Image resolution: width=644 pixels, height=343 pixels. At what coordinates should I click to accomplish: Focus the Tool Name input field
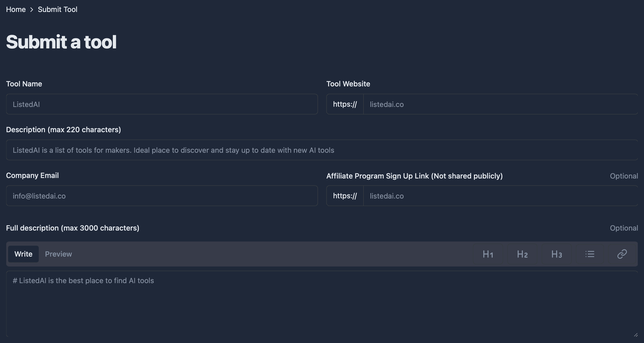tap(162, 104)
